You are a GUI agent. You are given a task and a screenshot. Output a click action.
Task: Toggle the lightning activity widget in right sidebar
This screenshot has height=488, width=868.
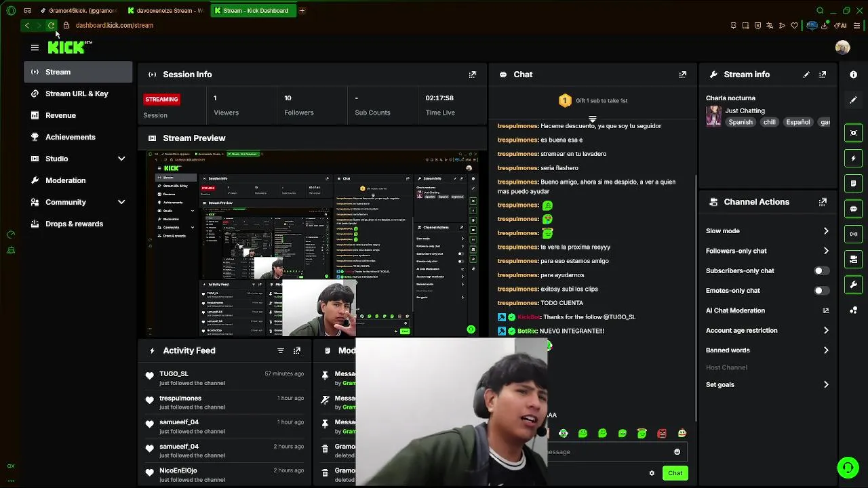854,158
